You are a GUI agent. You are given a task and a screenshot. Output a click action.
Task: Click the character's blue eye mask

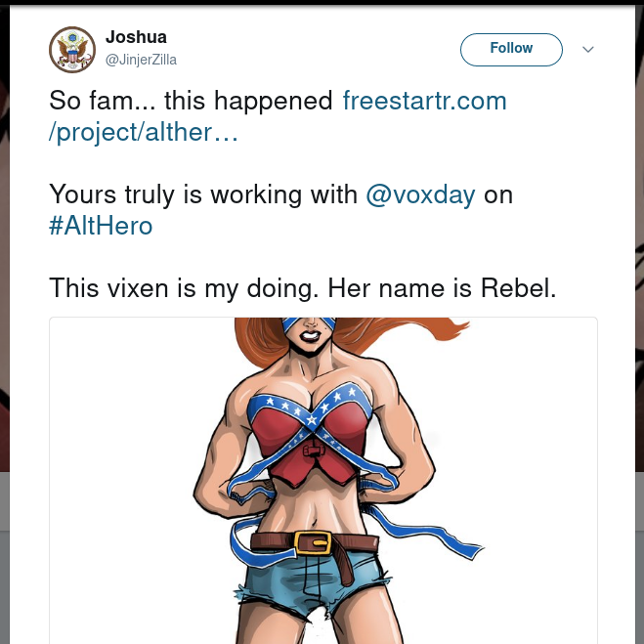[309, 323]
